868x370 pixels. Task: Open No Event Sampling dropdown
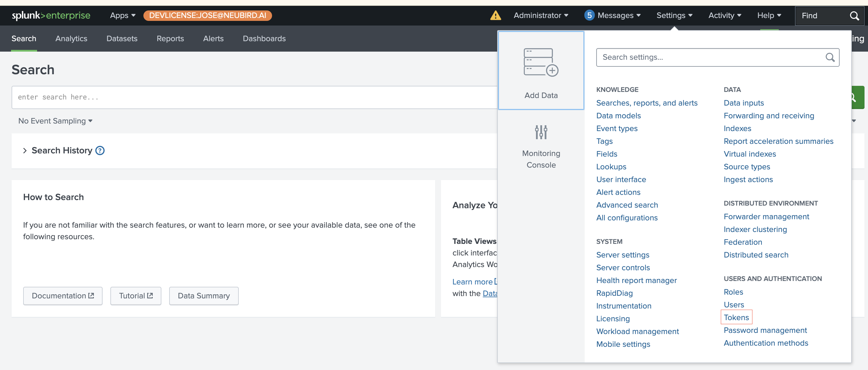coord(55,121)
